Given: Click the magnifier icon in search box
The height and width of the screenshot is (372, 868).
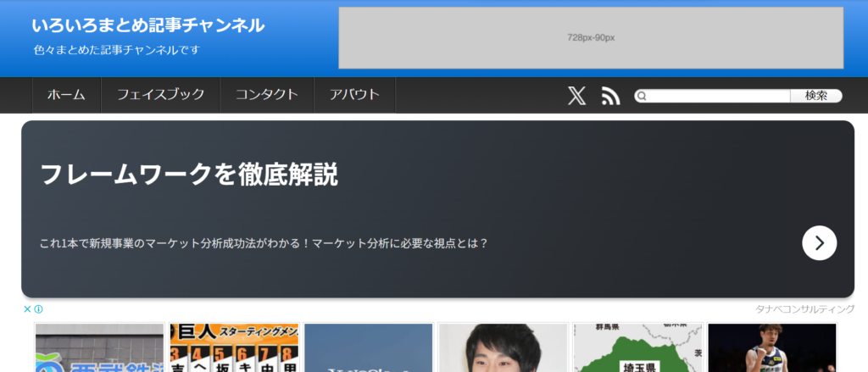Looking at the screenshot, I should tap(643, 96).
